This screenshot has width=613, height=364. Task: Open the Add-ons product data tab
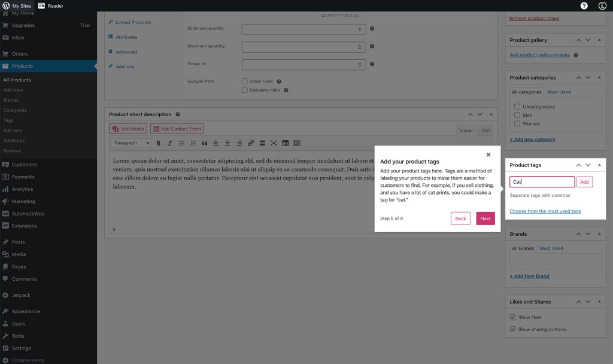(125, 67)
